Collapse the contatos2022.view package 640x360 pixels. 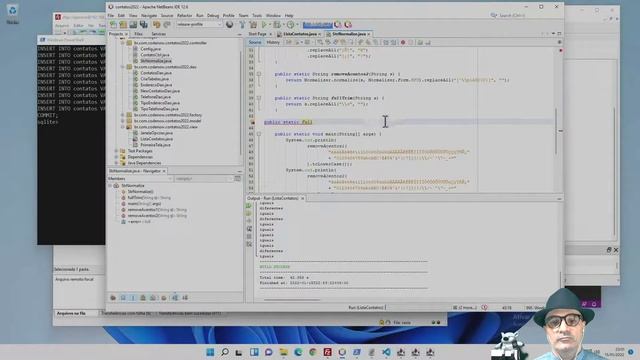pos(122,127)
